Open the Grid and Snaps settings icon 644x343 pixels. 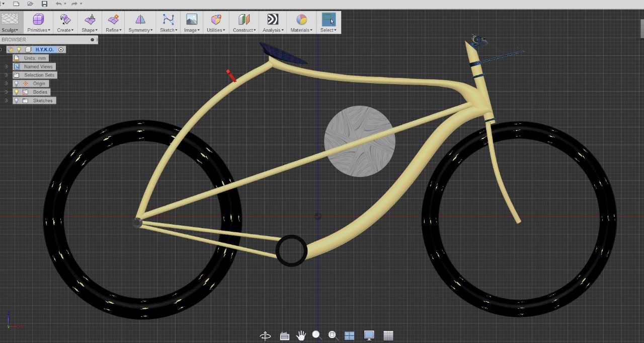point(388,335)
